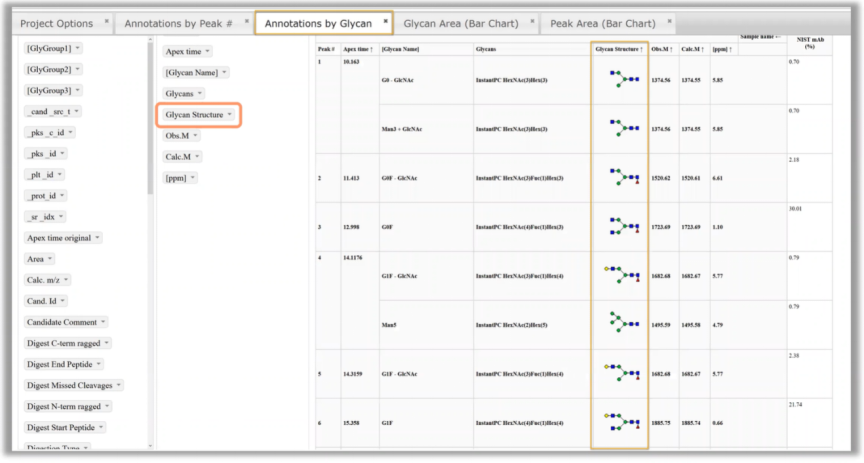
Task: Open the [Glycan Name] row-field dropdown
Action: (x=224, y=72)
